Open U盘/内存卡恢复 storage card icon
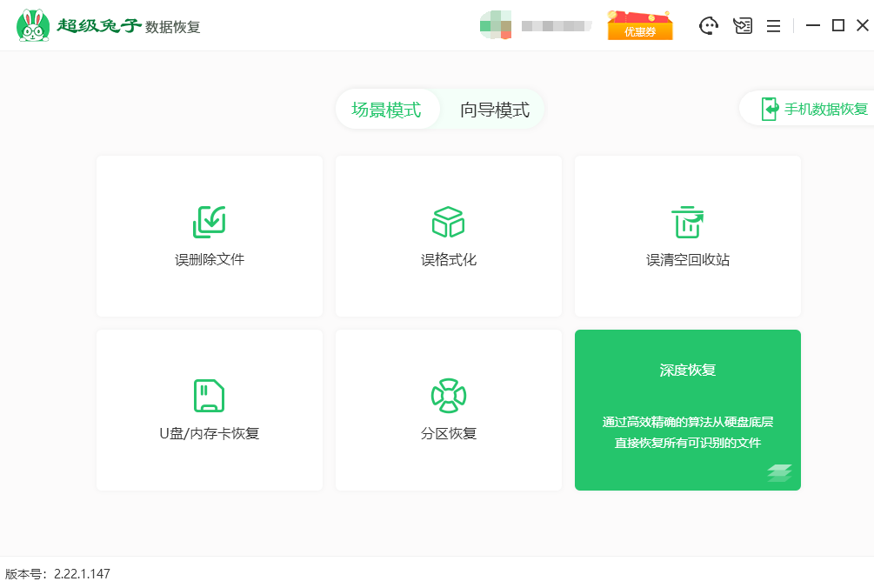Screen dimensions: 874x588 209,396
